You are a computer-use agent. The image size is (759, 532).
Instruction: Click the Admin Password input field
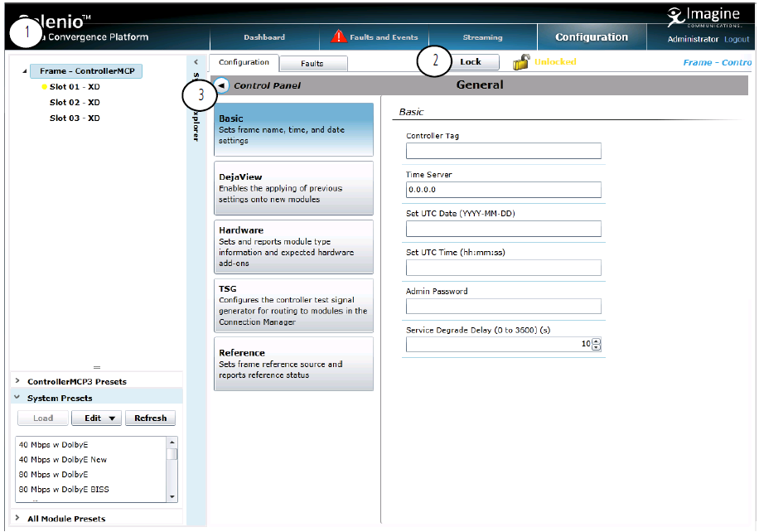point(504,307)
